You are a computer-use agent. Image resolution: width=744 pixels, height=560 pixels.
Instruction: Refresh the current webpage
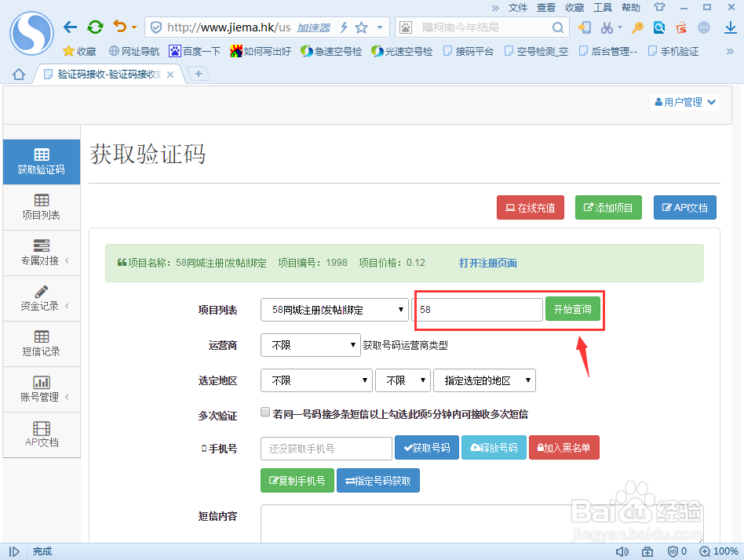tap(94, 26)
